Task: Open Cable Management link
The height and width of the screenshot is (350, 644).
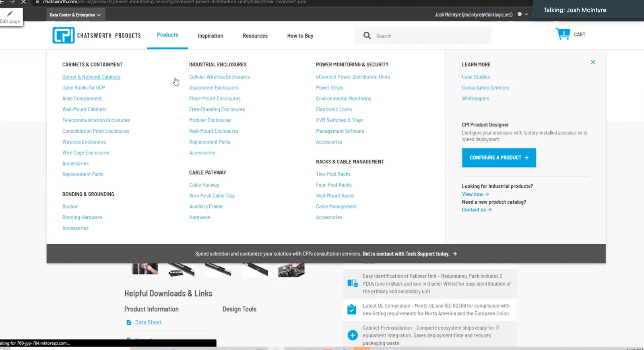Action: (336, 207)
